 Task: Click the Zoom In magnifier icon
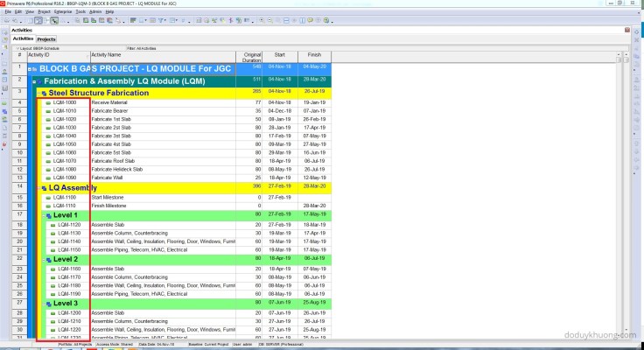point(262,20)
